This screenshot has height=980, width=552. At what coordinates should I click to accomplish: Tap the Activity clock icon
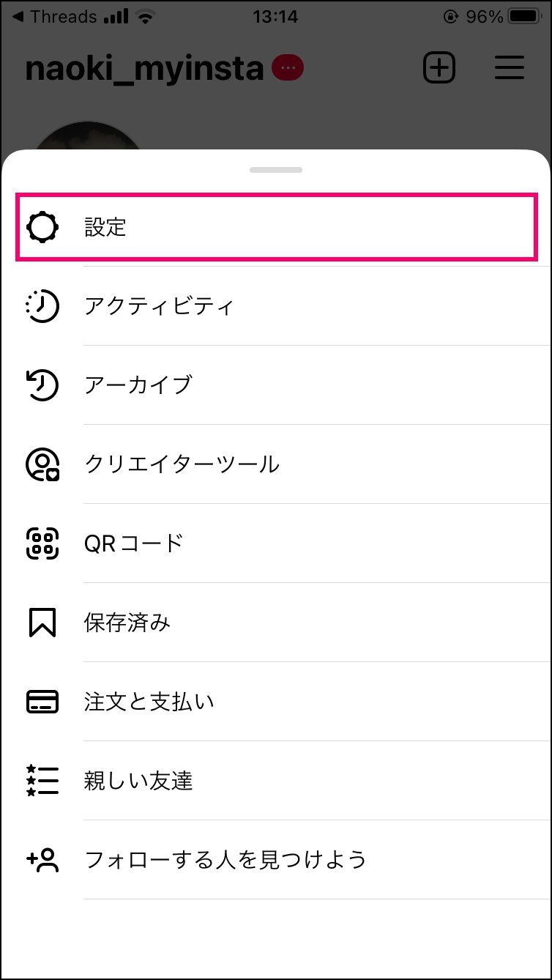point(42,306)
